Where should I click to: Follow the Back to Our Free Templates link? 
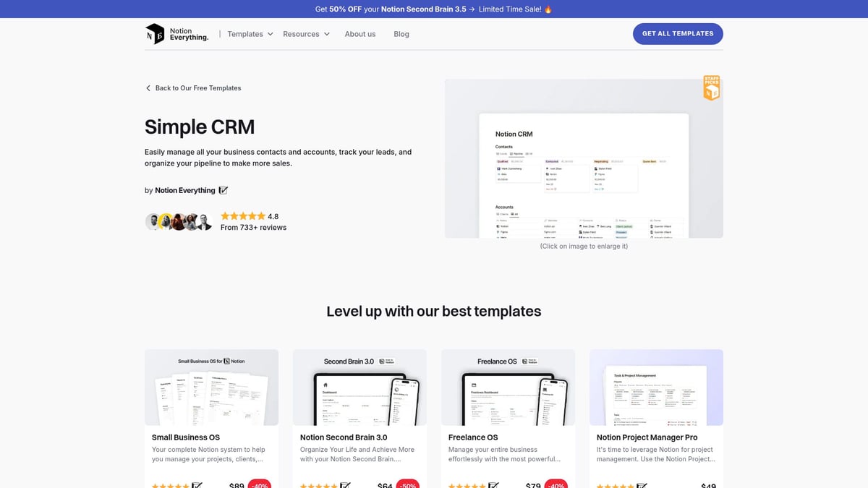point(197,87)
